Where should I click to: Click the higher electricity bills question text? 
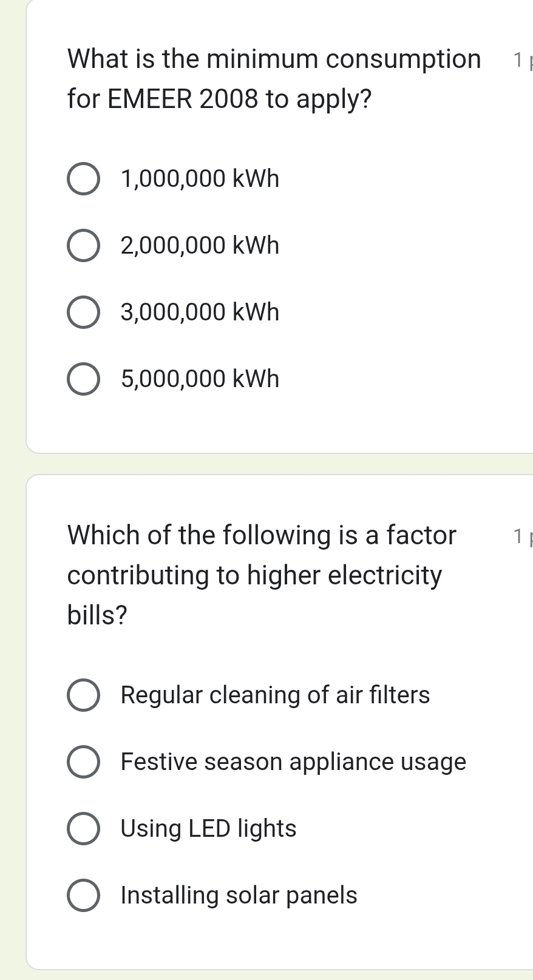point(261,575)
